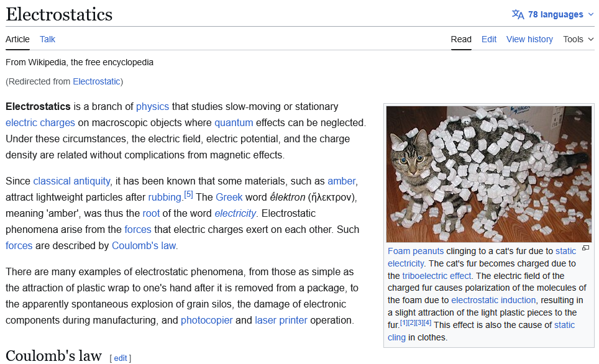599x364 pixels.
Task: Jump to caption citation 2
Action: [x=411, y=323]
